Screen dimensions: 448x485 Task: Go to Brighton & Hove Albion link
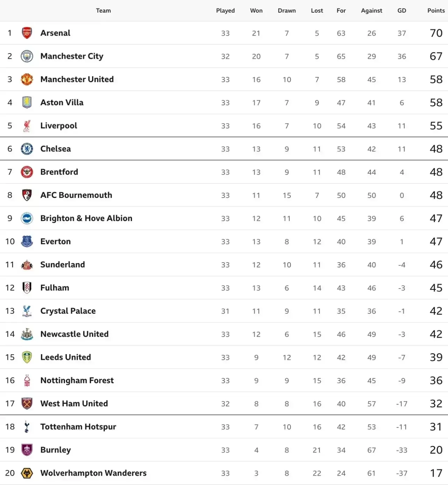click(x=86, y=218)
